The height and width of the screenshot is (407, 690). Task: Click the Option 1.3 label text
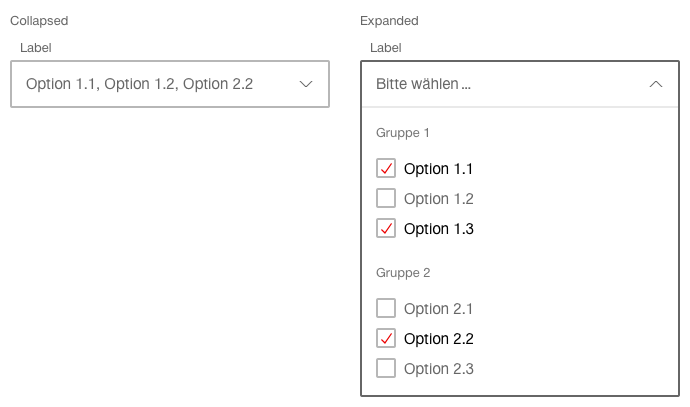439,229
